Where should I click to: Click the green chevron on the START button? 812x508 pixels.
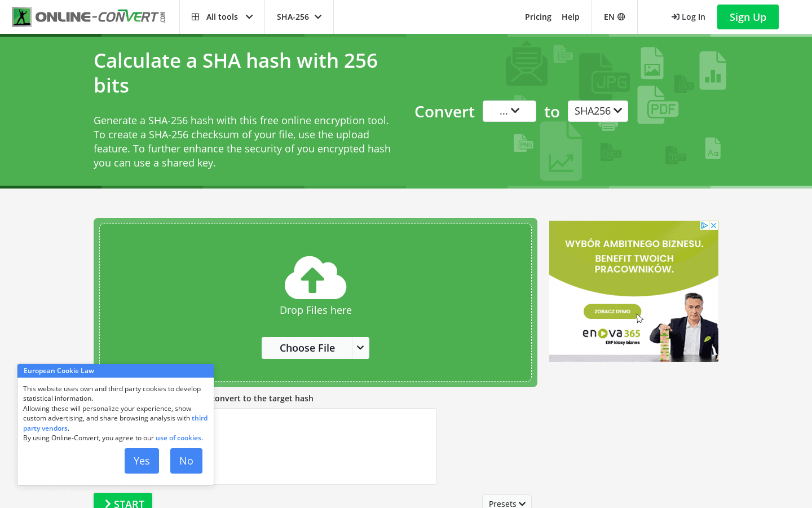[x=108, y=504]
